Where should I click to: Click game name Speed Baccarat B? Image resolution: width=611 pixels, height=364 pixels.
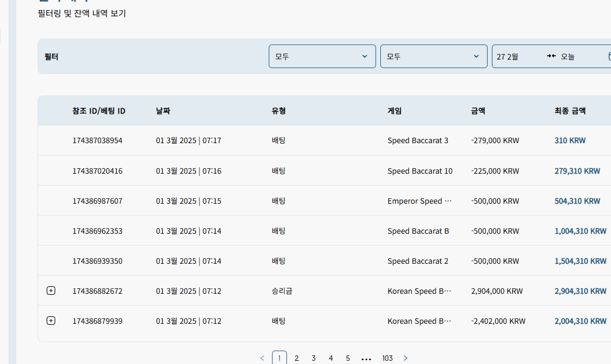pyautogui.click(x=418, y=231)
